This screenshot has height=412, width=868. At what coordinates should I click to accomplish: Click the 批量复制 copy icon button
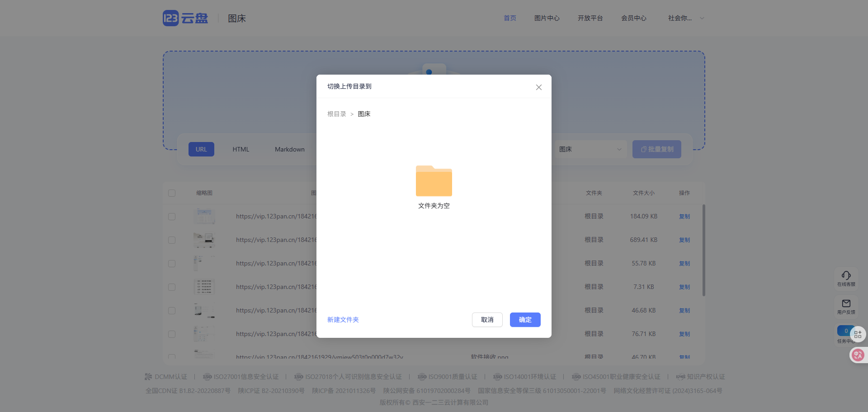coord(644,149)
